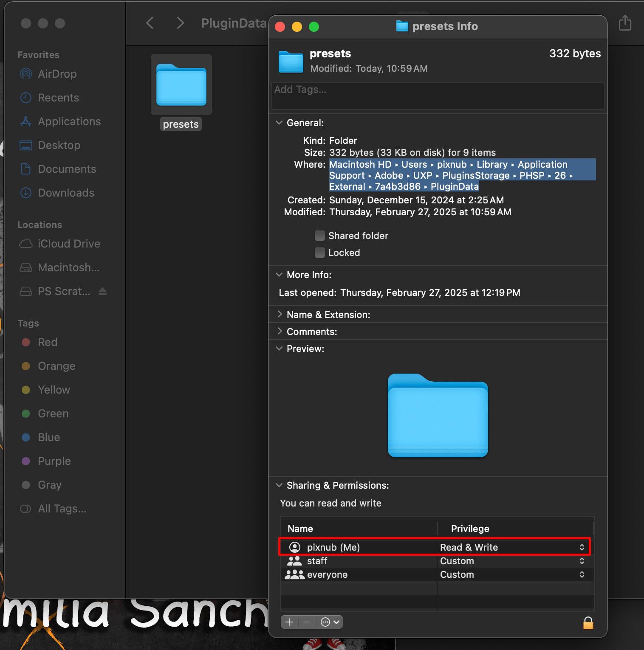The image size is (644, 650).
Task: Enable the Shared folder checkbox
Action: coord(320,236)
